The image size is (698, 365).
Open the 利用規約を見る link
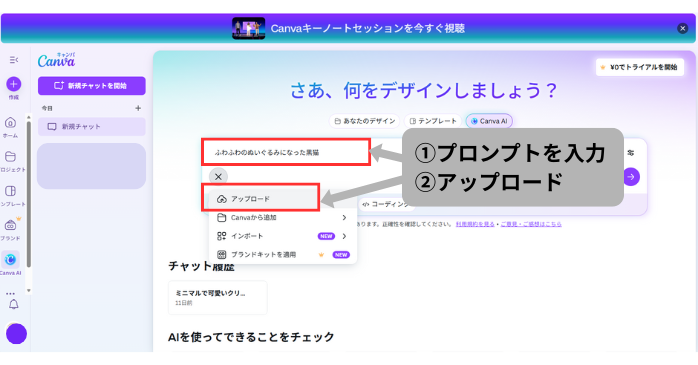(x=475, y=224)
